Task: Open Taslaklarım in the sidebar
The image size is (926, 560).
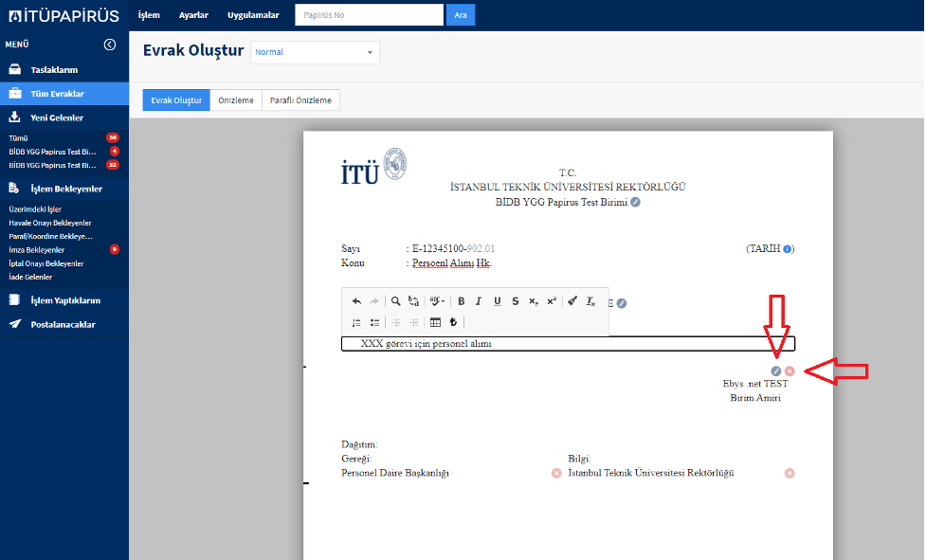Action: click(64, 69)
